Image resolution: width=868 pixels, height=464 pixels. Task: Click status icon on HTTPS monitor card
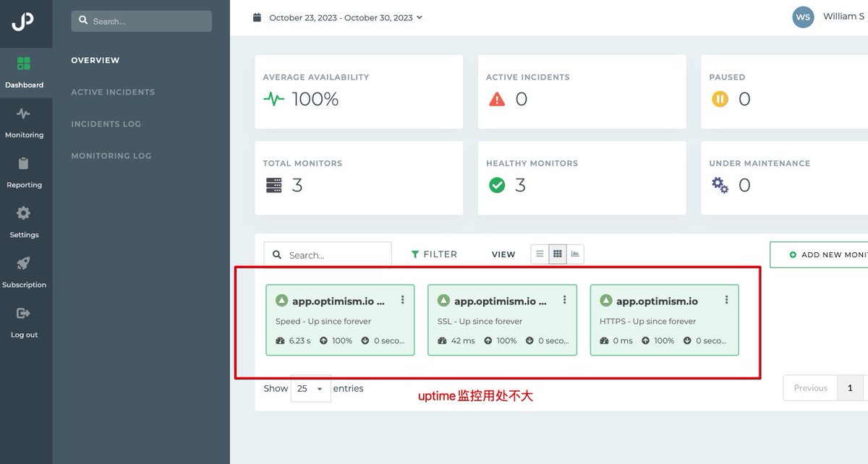point(606,301)
